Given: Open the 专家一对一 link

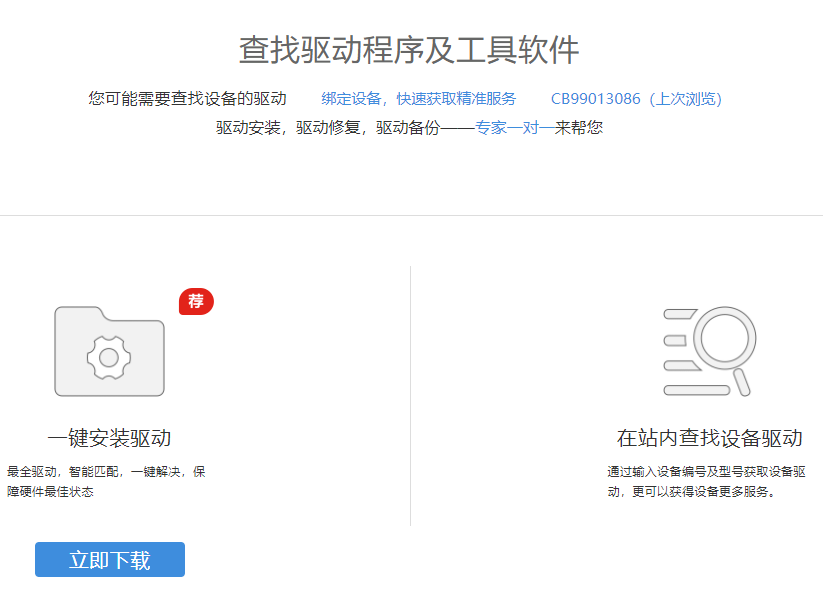Looking at the screenshot, I should [514, 128].
